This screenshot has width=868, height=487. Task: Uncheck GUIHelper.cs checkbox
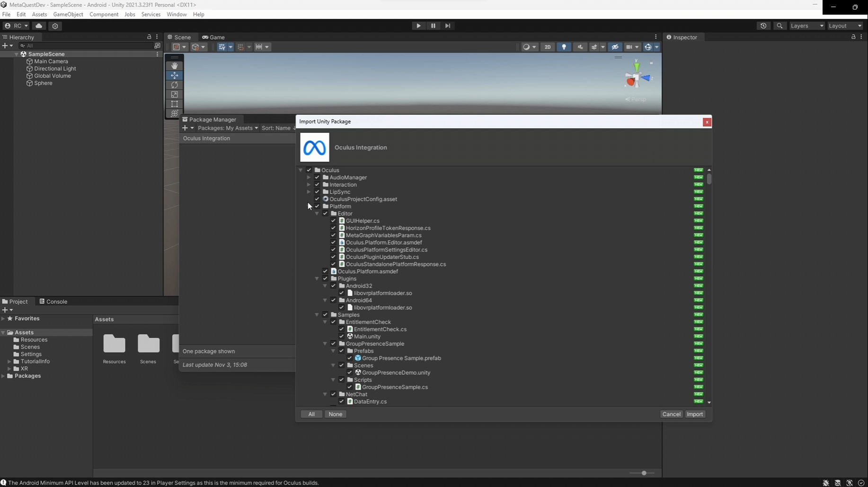333,221
